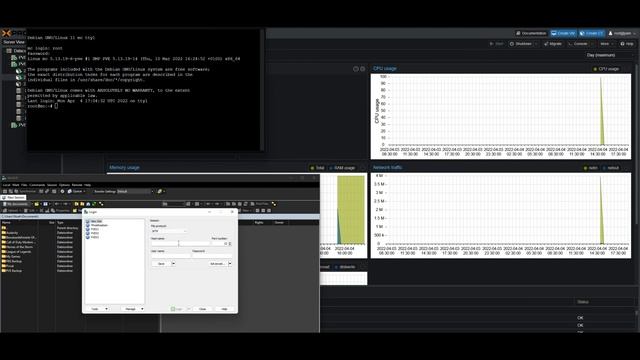Viewport: 640px width, 360px height.
Task: Toggle the CPU usage legend item
Action: (x=606, y=69)
